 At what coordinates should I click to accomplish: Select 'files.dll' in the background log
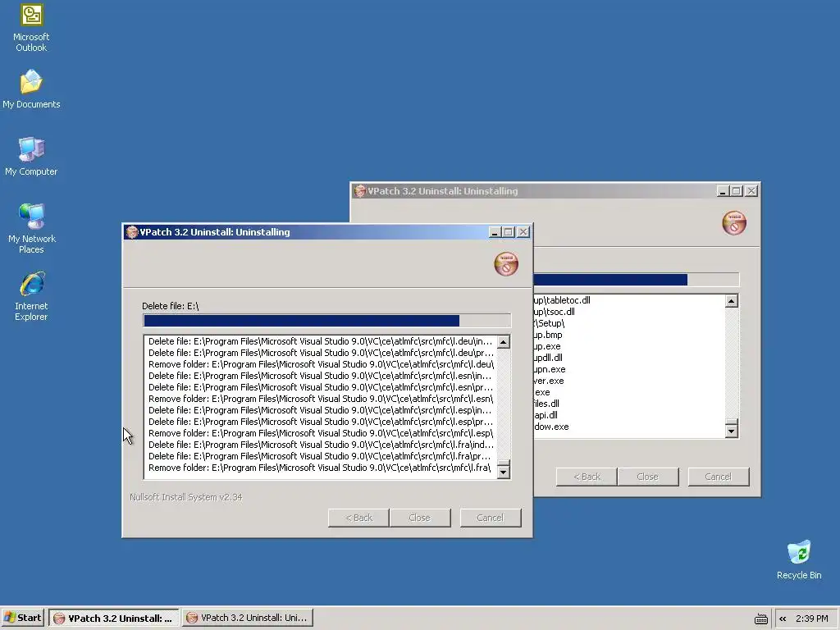546,404
